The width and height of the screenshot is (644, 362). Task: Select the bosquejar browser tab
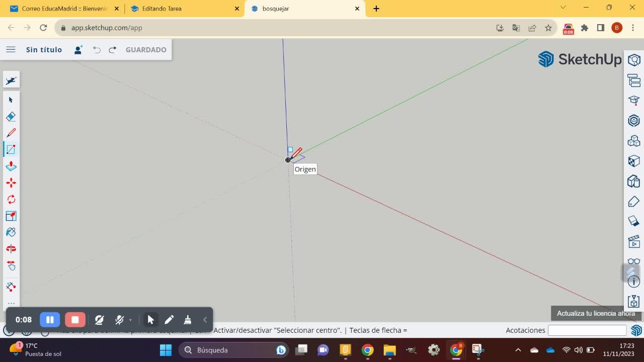click(305, 9)
